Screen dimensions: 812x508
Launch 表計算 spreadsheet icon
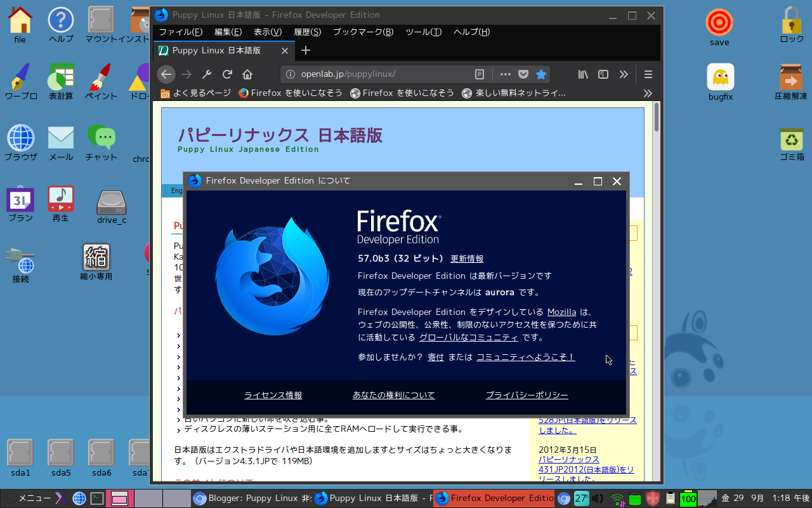coord(61,83)
